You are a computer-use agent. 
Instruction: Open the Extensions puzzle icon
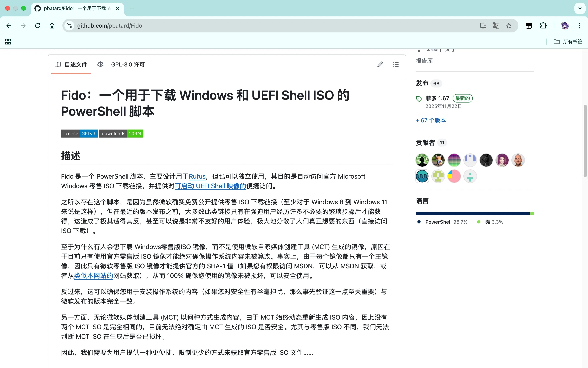[543, 26]
